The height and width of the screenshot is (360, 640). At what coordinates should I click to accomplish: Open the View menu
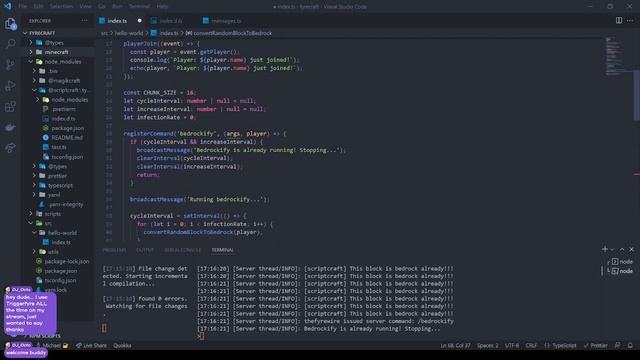[85, 7]
